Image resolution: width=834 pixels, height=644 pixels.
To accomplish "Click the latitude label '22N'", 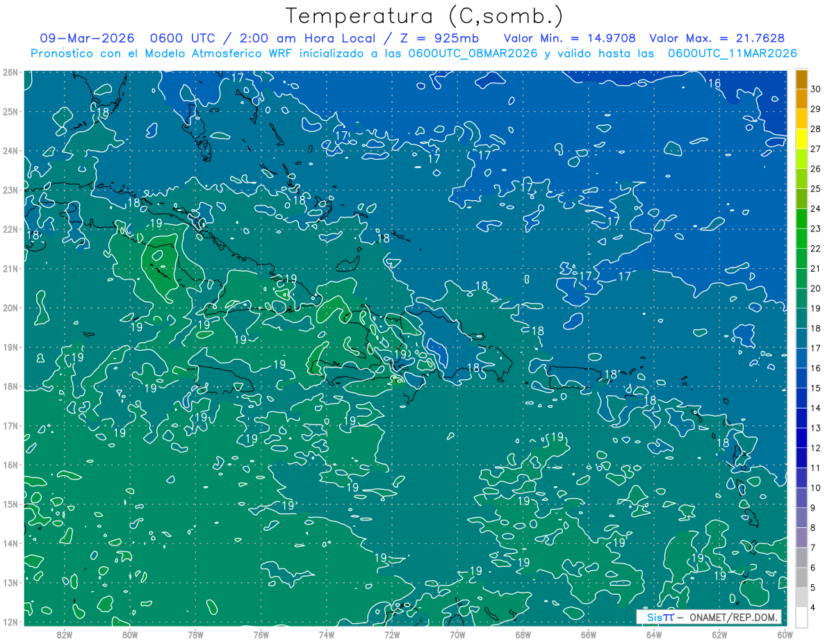I will click(10, 229).
